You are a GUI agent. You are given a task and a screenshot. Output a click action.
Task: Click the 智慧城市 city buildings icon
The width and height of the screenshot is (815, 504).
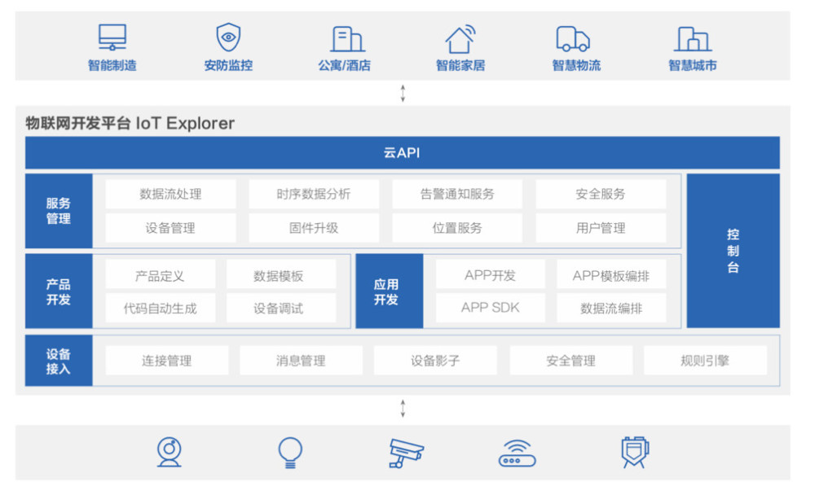tap(693, 39)
